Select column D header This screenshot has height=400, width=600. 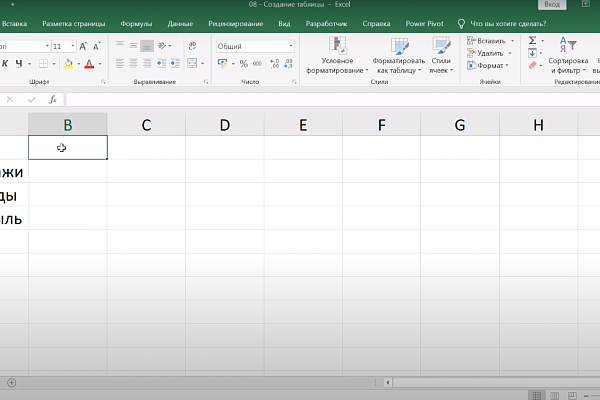[x=225, y=125]
